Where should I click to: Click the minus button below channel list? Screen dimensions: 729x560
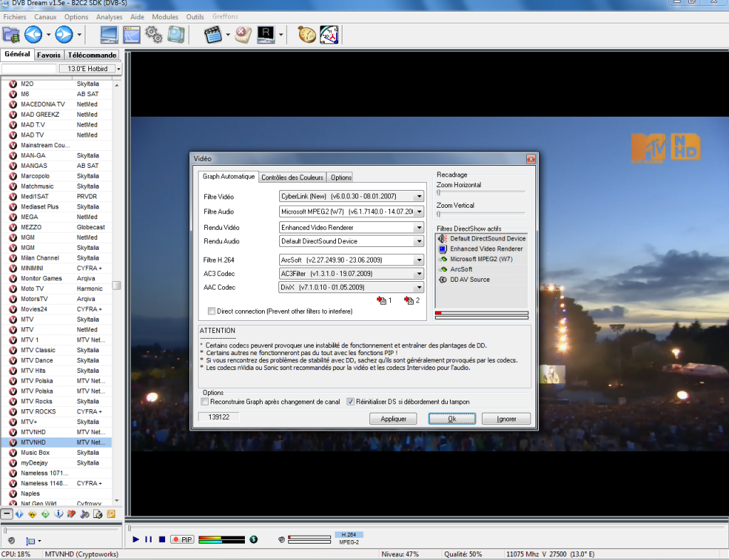coord(6,514)
